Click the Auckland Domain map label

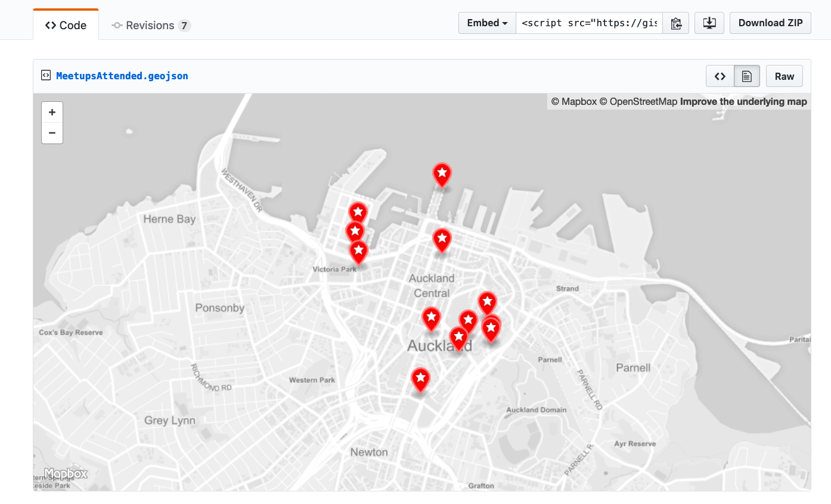point(537,410)
